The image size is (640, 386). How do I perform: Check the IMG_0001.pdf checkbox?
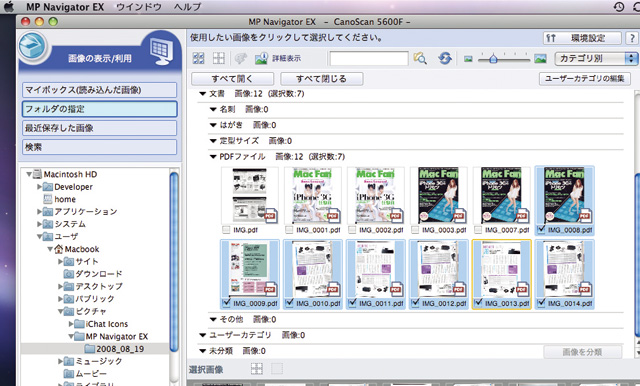(x=289, y=230)
